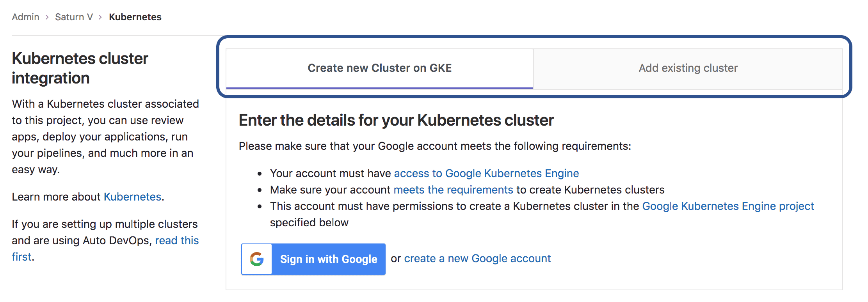Click the chevron separator after Admin breadcrumb

click(x=48, y=17)
